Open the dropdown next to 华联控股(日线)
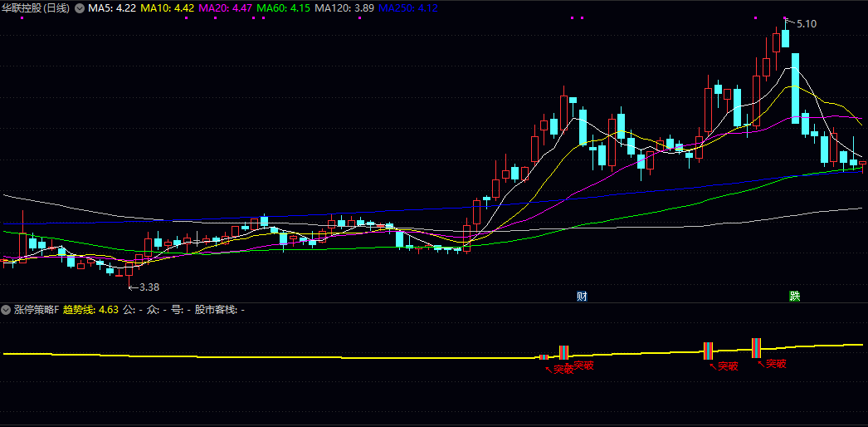The image size is (868, 427). (x=79, y=8)
